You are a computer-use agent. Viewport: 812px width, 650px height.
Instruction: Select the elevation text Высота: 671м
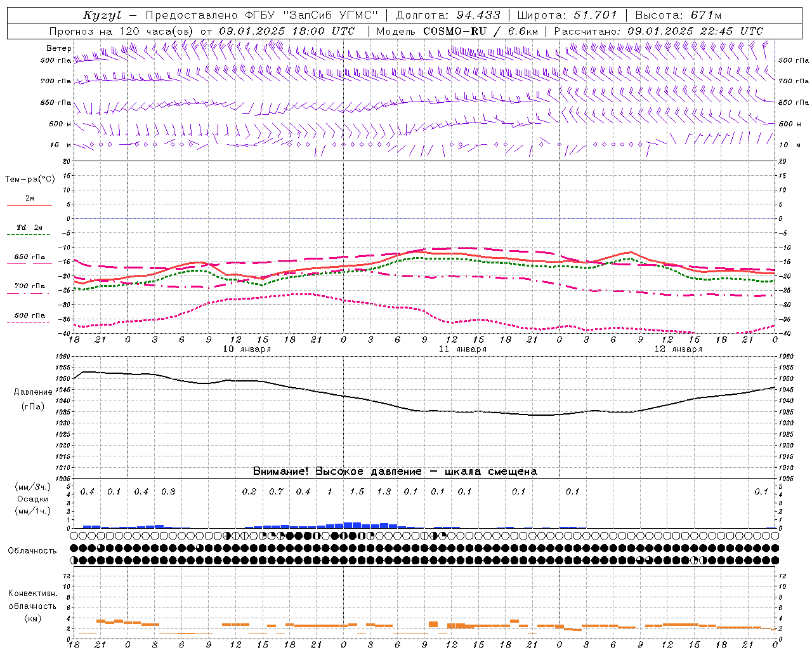pos(678,15)
